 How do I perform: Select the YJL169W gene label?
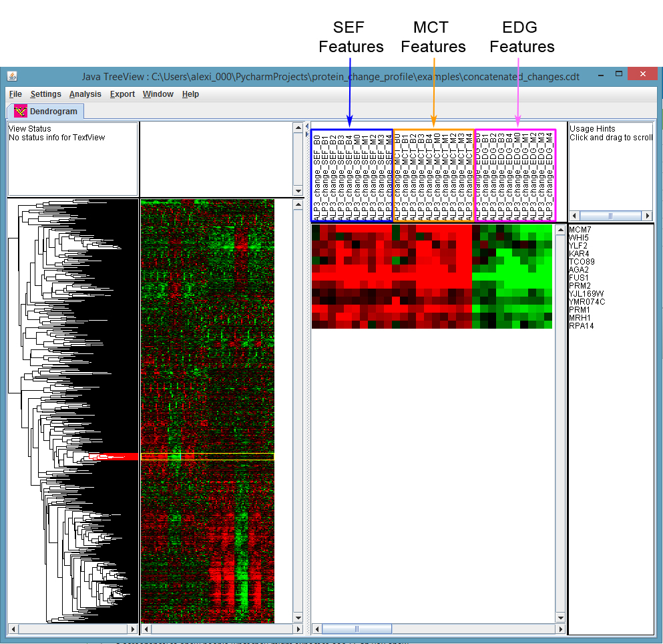586,294
